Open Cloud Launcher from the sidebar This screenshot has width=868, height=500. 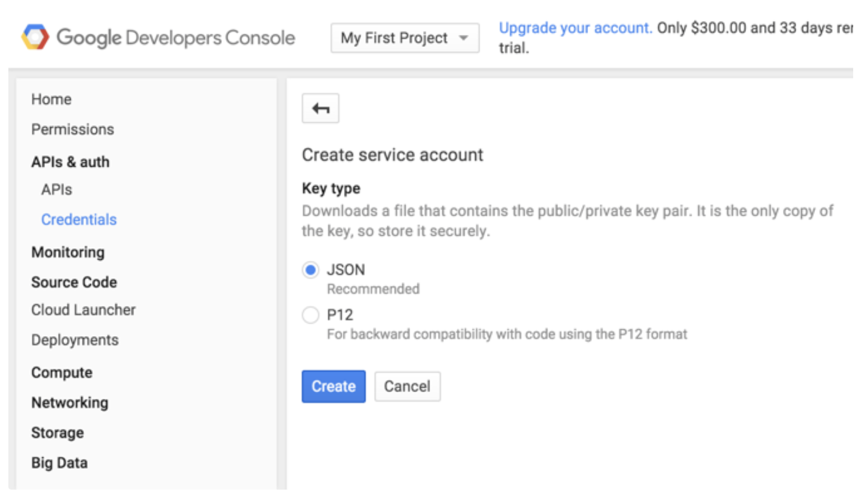click(x=83, y=310)
